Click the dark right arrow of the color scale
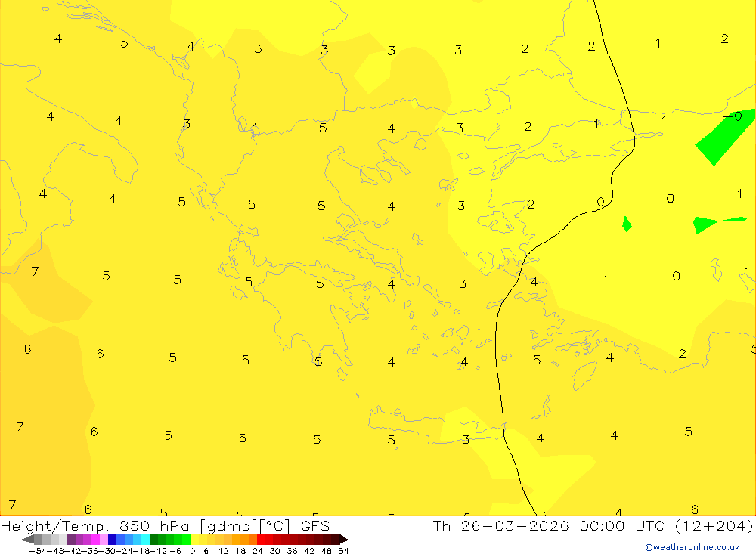The height and width of the screenshot is (554, 756). pyautogui.click(x=343, y=539)
